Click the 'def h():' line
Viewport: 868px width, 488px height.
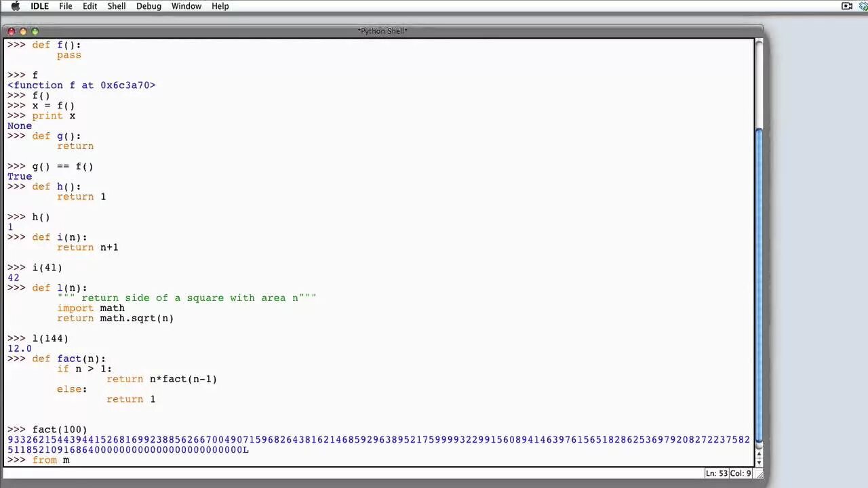pyautogui.click(x=44, y=186)
